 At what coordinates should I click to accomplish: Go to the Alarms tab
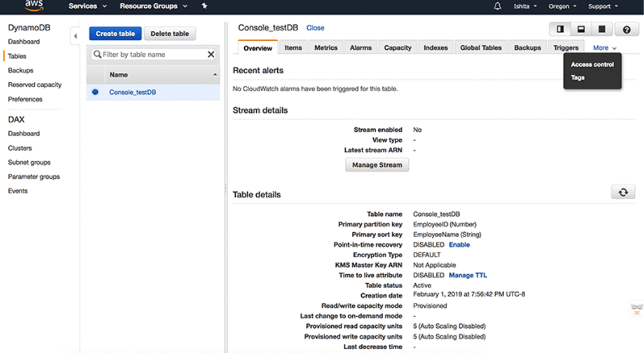pos(361,47)
